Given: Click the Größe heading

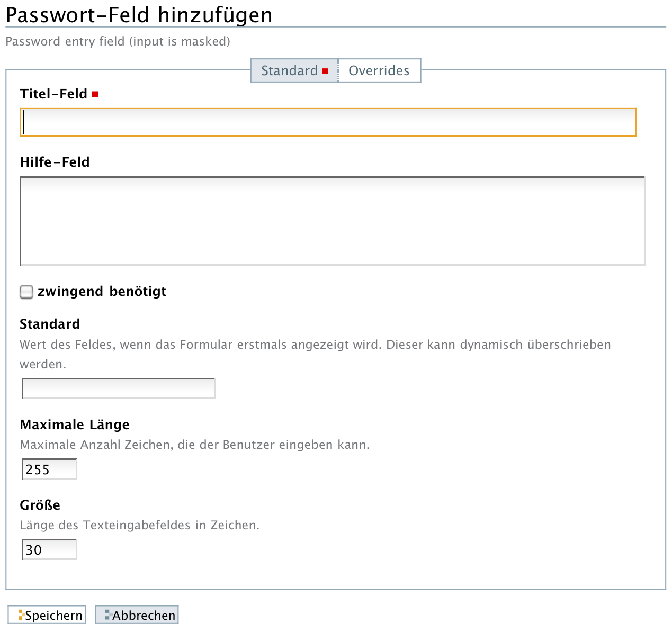Looking at the screenshot, I should [x=40, y=505].
